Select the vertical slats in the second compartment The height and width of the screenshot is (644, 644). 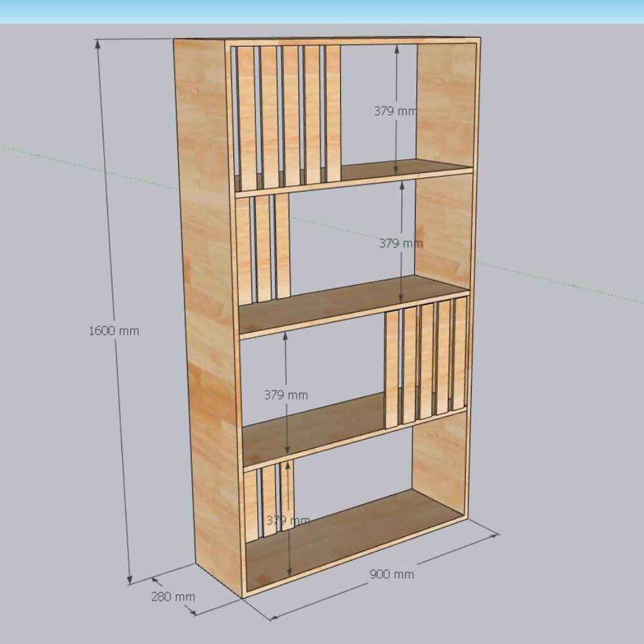click(264, 248)
